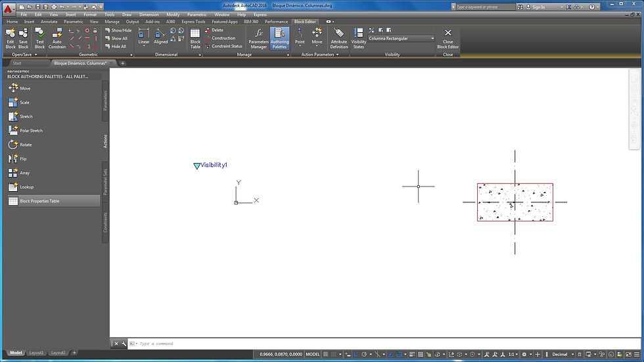Click Construction geometry button
The height and width of the screenshot is (362, 644).
tap(220, 38)
